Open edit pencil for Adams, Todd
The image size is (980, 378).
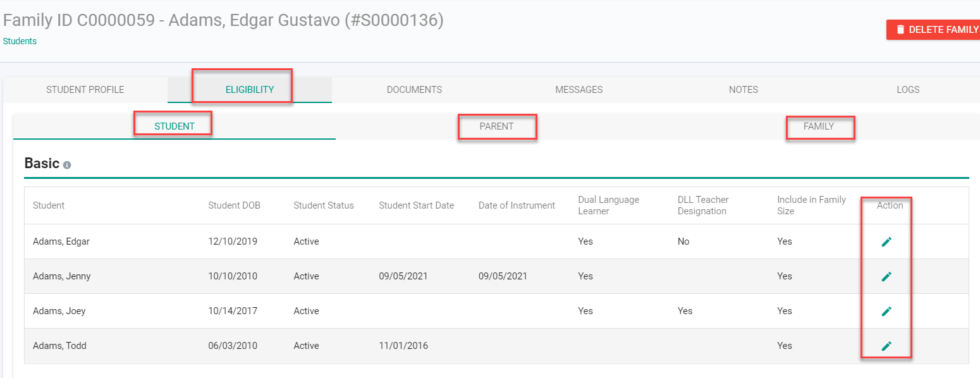(x=886, y=346)
